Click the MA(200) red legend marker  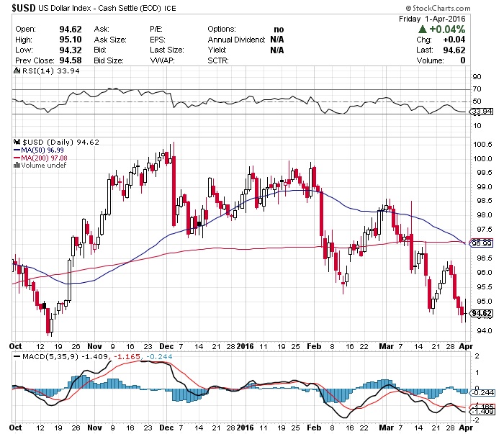[x=17, y=158]
